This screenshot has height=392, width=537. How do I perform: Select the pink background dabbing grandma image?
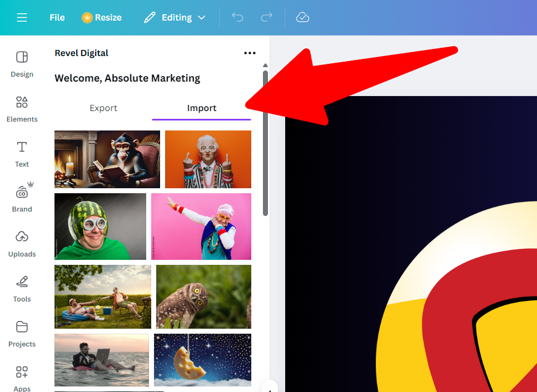(201, 227)
